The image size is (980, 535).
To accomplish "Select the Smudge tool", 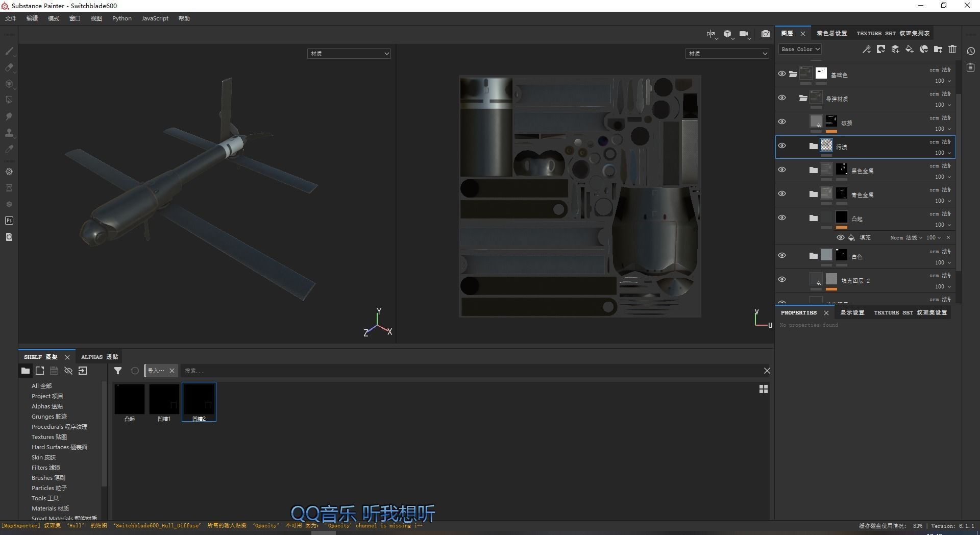I will coord(9,116).
